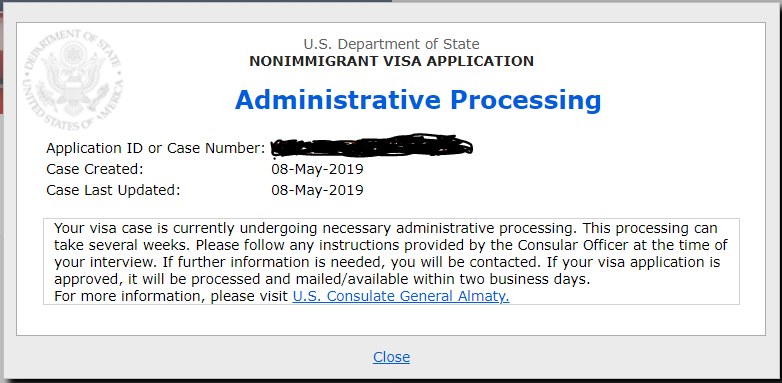
Task: Click the 'Consular Officer' instructions line
Action: click(391, 245)
